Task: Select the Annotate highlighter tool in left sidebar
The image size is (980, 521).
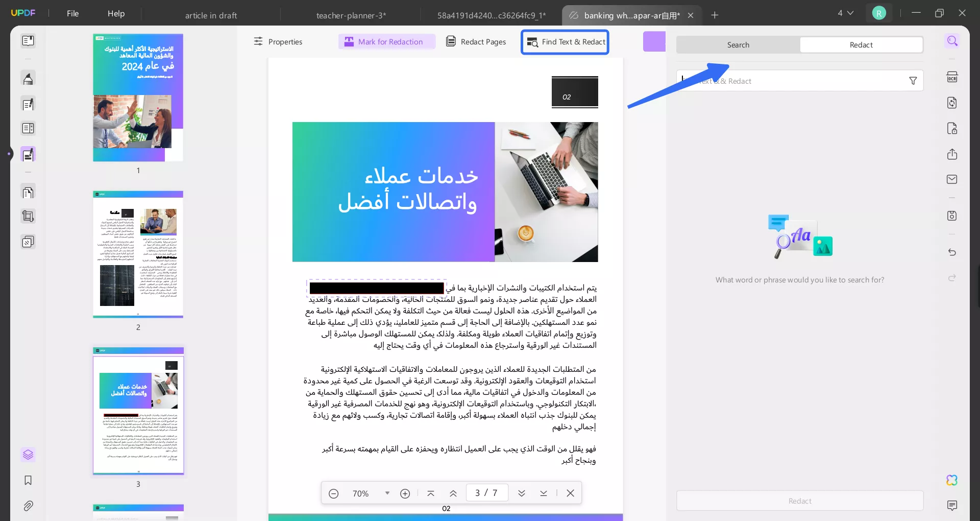Action: pyautogui.click(x=29, y=78)
